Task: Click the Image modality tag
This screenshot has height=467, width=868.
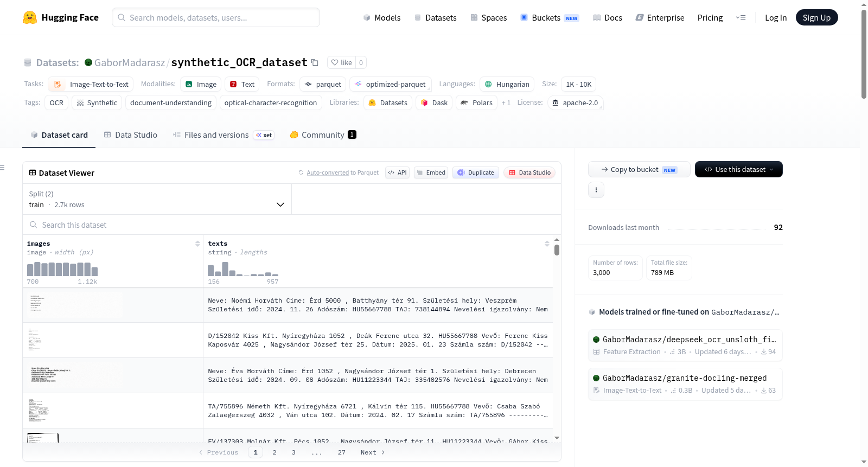Action: point(201,84)
